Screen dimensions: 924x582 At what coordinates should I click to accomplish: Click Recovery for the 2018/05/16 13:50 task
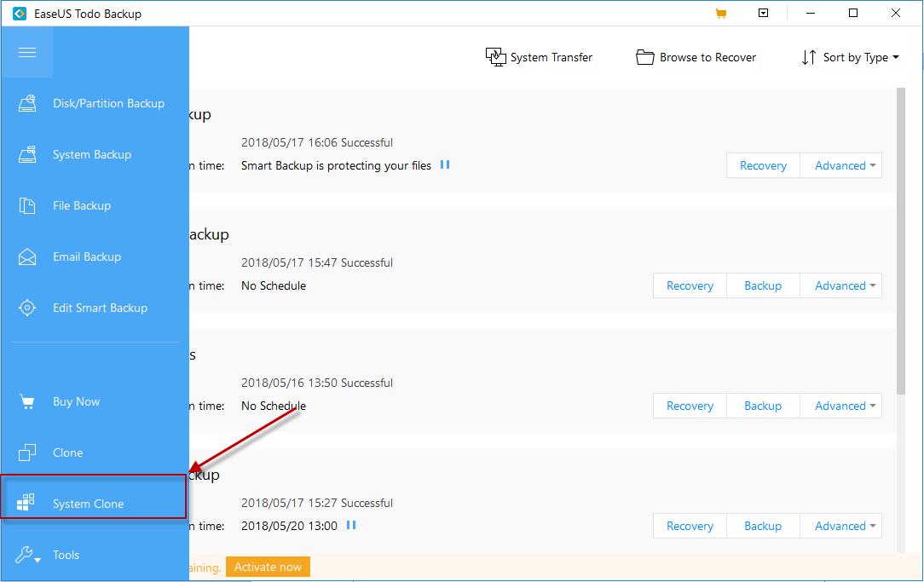pos(690,406)
